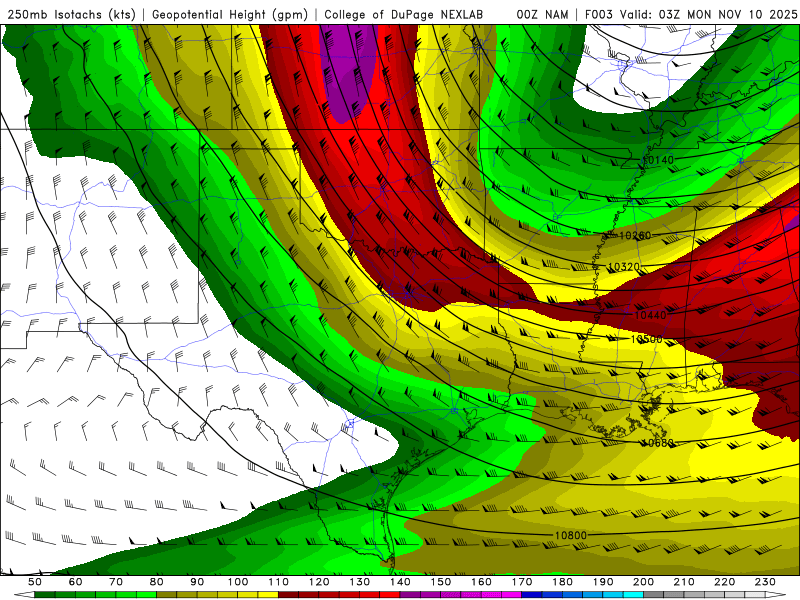
Task: Click the 10140 height contour label
Action: [658, 160]
